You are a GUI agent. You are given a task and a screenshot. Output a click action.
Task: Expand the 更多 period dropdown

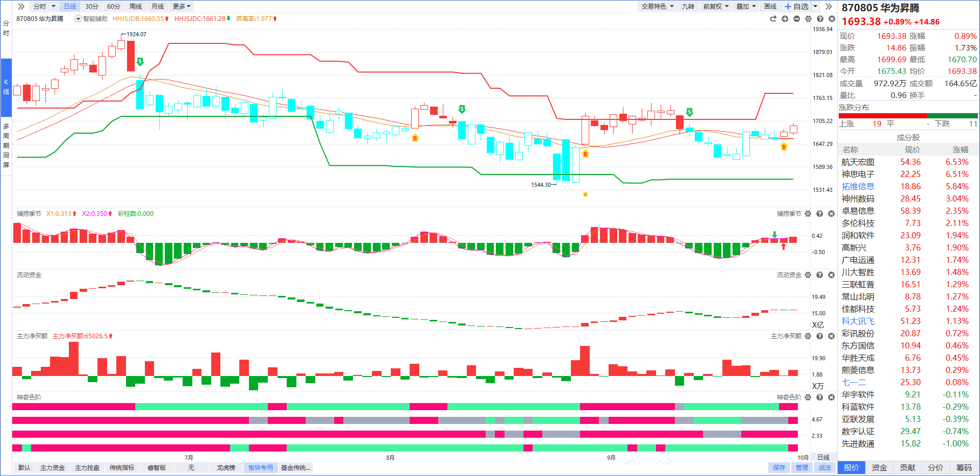point(182,7)
